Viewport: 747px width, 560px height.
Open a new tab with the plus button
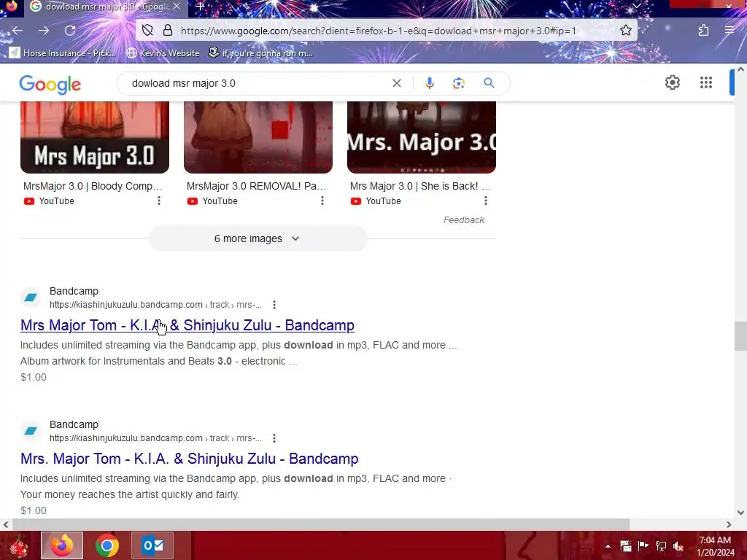pos(201,7)
